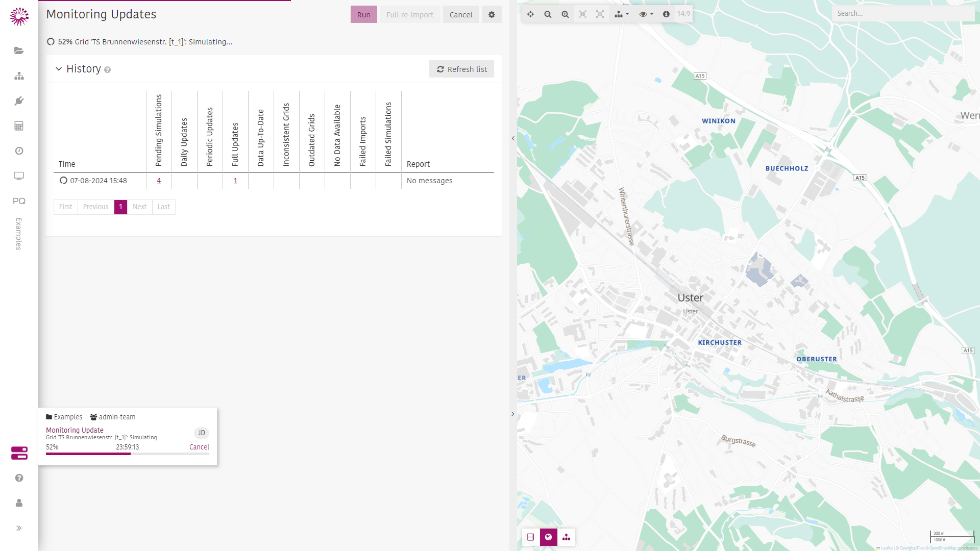
Task: Click the task progress bar at 52%
Action: point(128,454)
